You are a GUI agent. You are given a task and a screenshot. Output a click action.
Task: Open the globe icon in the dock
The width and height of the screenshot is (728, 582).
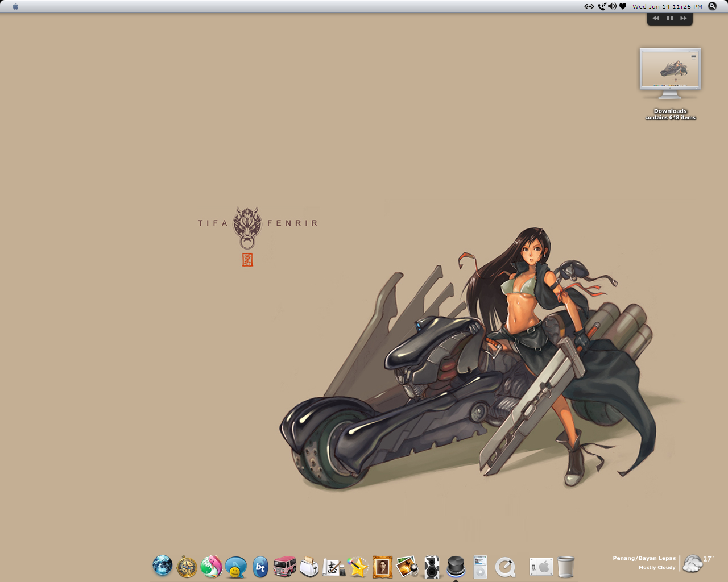click(162, 566)
